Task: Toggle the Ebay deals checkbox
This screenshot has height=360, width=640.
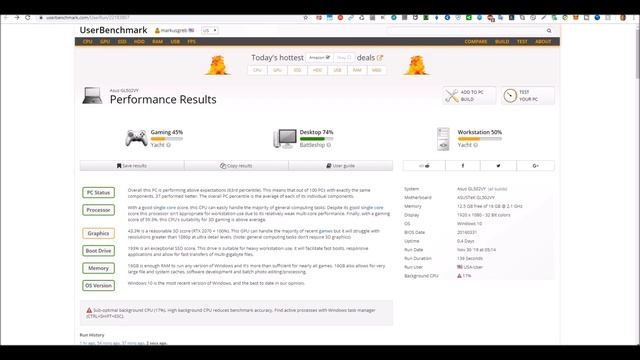Action: point(349,58)
